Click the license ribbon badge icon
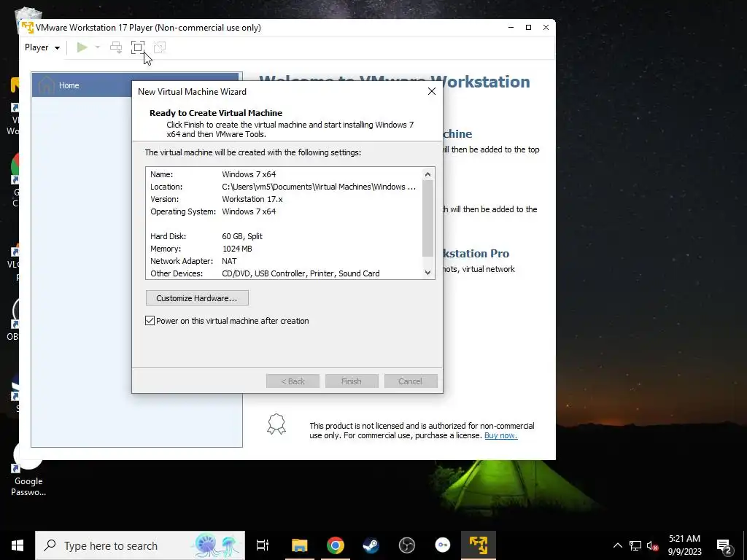This screenshot has height=560, width=747. pyautogui.click(x=276, y=424)
